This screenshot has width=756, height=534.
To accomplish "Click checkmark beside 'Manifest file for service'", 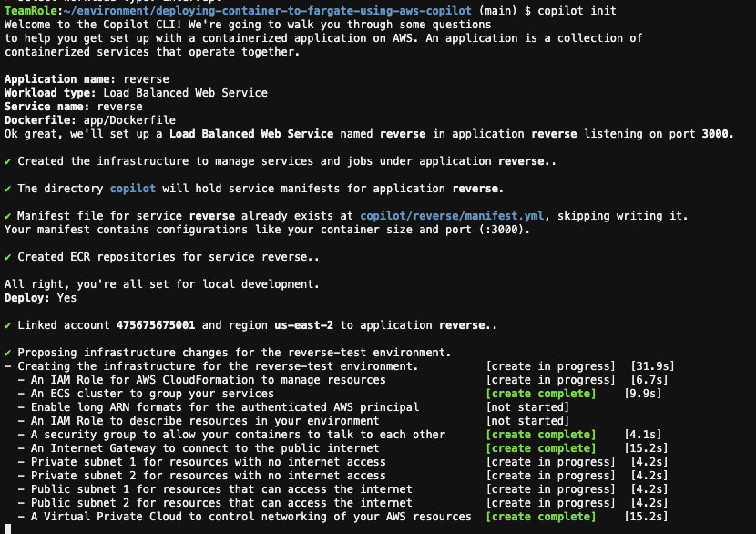I will (7, 216).
